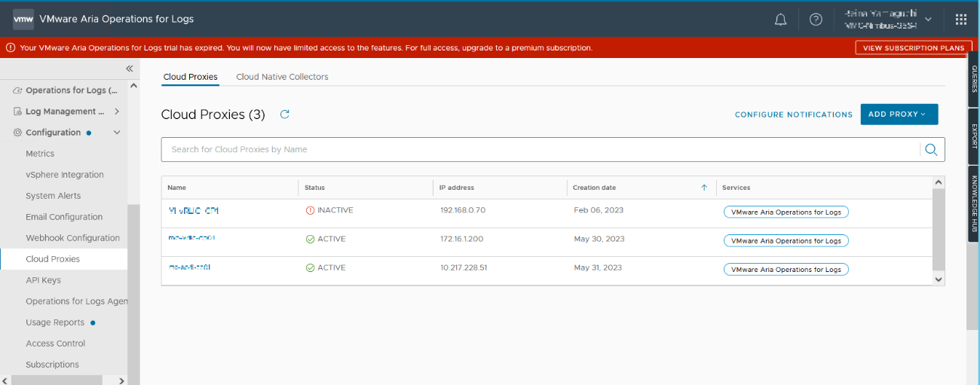
Task: Click the 192.168.0.70 IP address cell
Action: click(x=463, y=210)
